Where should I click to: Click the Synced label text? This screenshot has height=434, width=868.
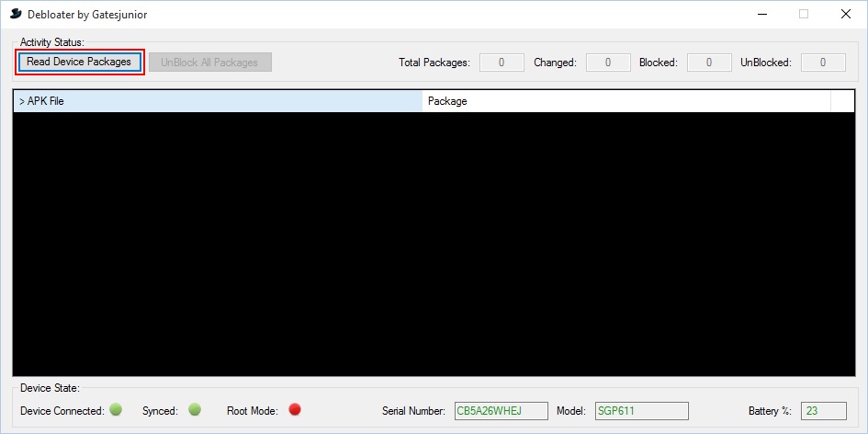[160, 411]
